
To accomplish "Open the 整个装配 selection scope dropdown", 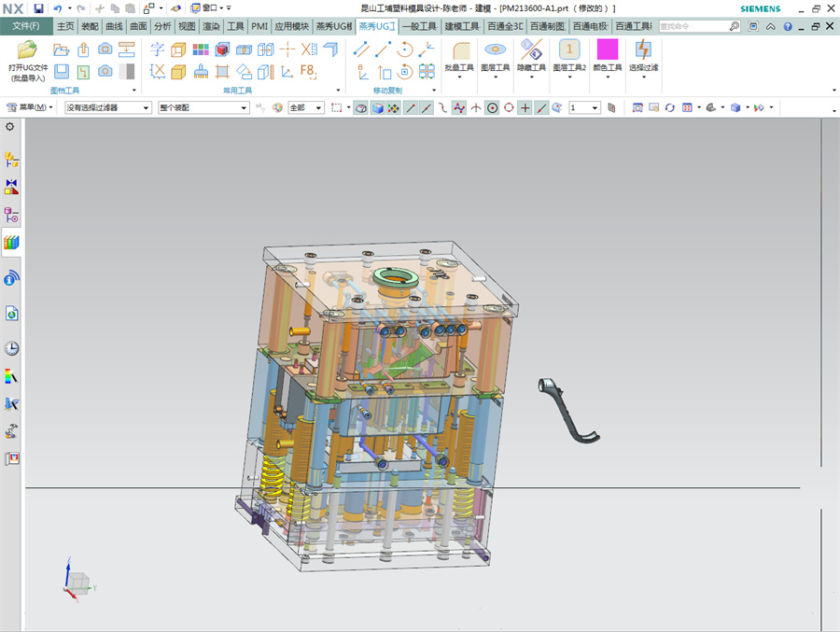I will [x=203, y=108].
